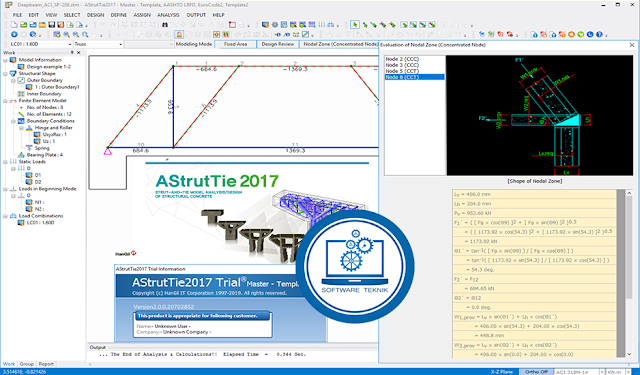Image resolution: width=640 pixels, height=375 pixels.
Task: Collapse the Load Combinations tree node
Action: [x=5, y=216]
